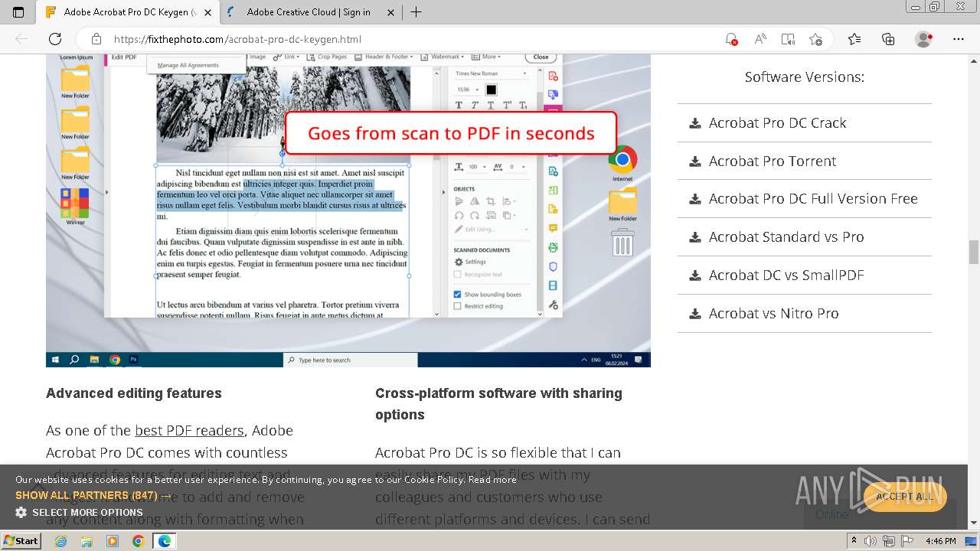Add this page to favorites
The height and width of the screenshot is (551, 980).
[x=815, y=39]
